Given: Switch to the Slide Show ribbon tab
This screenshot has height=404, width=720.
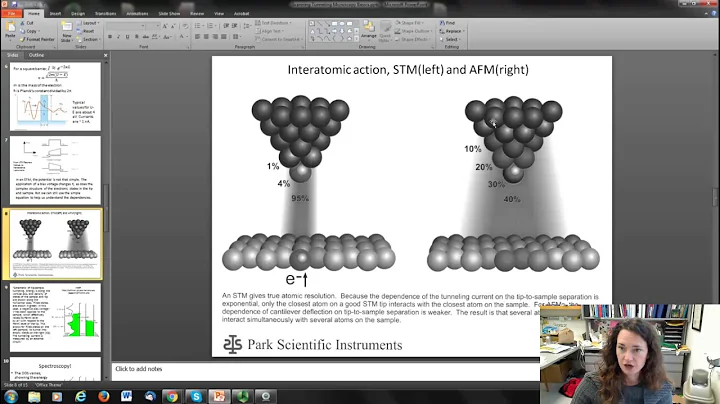Looking at the screenshot, I should [169, 14].
